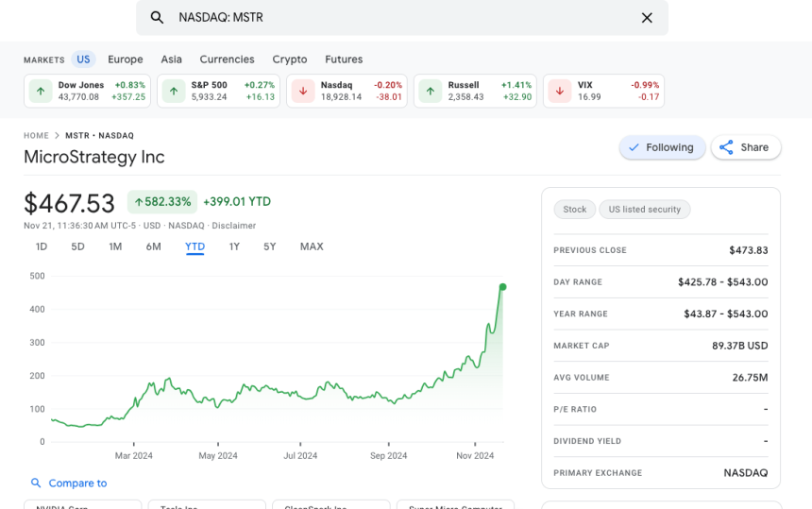
Task: Show the MAX chart range
Action: (x=312, y=246)
